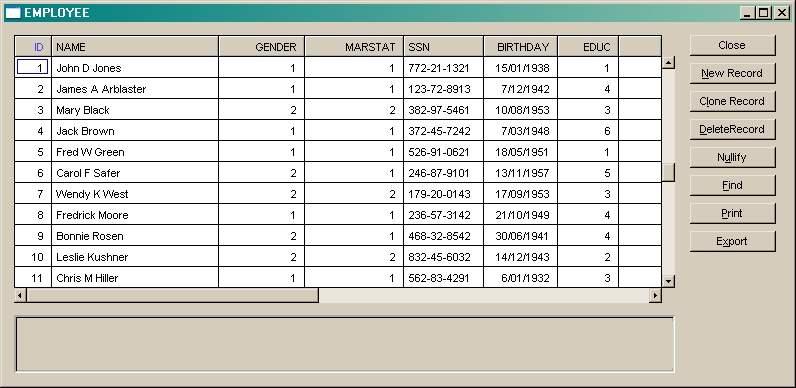Screen dimensions: 796x388
Task: Click the Export button
Action: click(x=732, y=241)
